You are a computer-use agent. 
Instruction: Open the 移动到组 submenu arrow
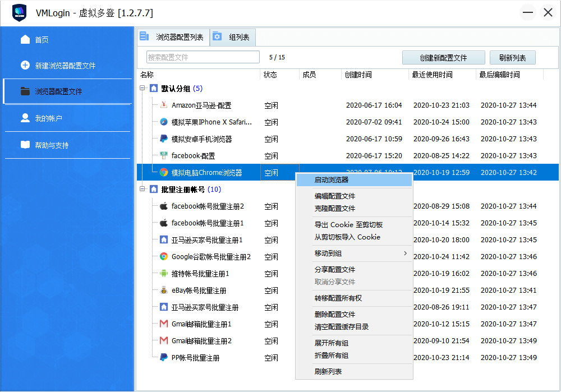coord(406,253)
